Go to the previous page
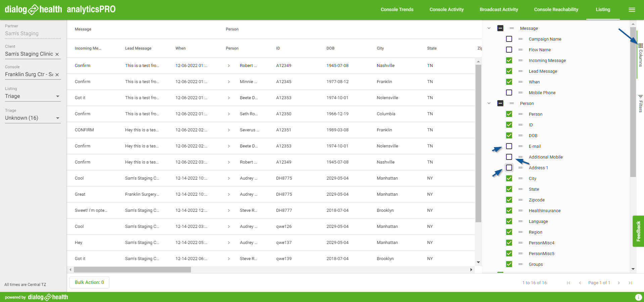This screenshot has width=644, height=302. (x=580, y=283)
